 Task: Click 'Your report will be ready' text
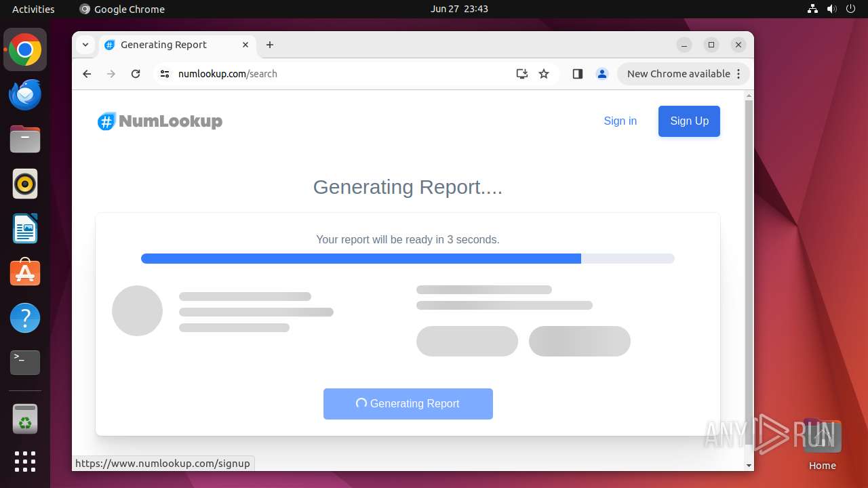coord(408,239)
